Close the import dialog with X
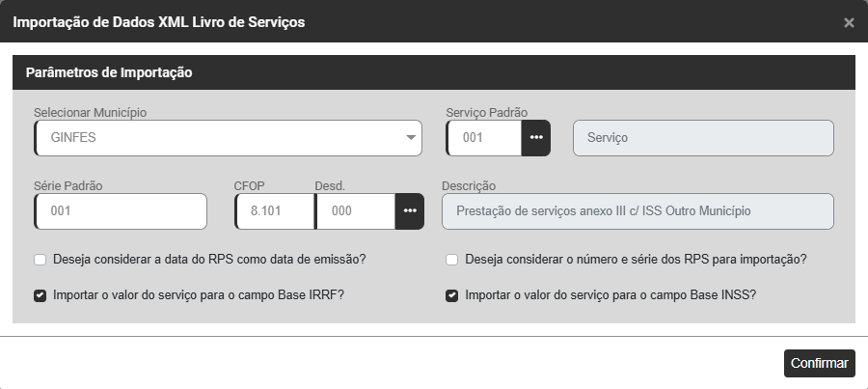Screen dimensions: 868x389 click(x=849, y=22)
